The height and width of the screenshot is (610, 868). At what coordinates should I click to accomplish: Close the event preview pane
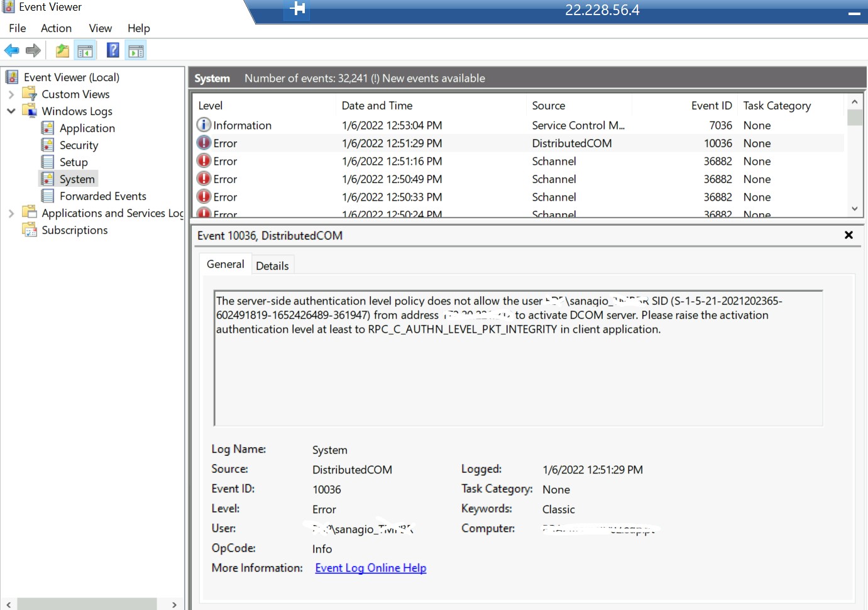(849, 235)
